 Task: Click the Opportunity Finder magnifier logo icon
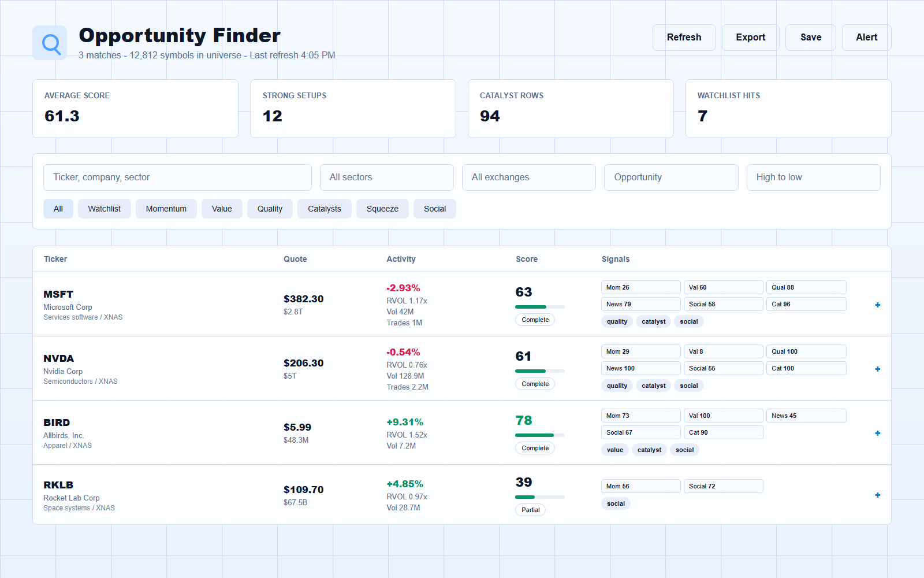[50, 43]
